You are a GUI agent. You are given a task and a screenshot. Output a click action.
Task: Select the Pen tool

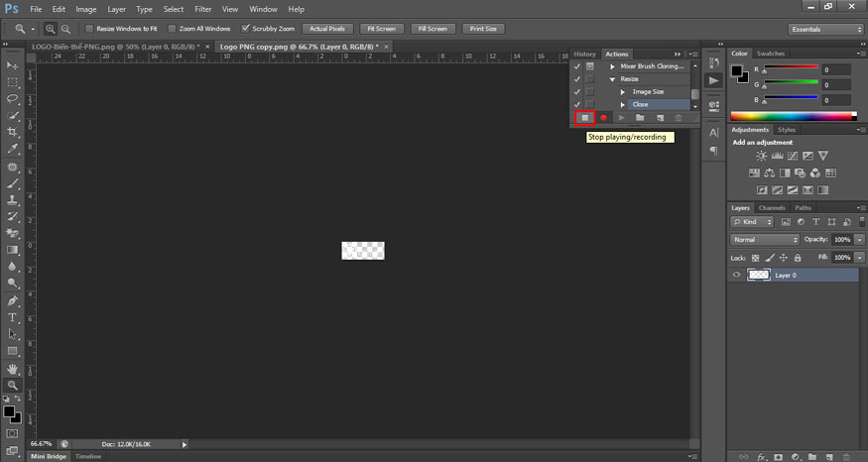click(12, 301)
